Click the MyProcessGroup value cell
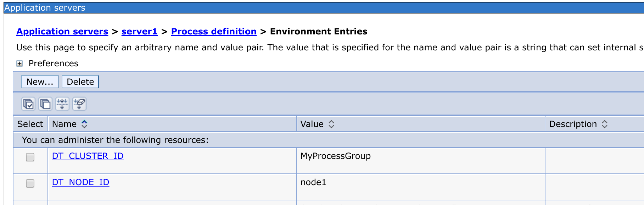Screen dimensions: 644x205 point(335,156)
